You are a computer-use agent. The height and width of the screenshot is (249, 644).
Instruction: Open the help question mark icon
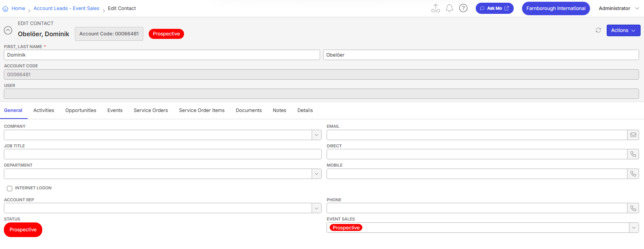pos(463,8)
